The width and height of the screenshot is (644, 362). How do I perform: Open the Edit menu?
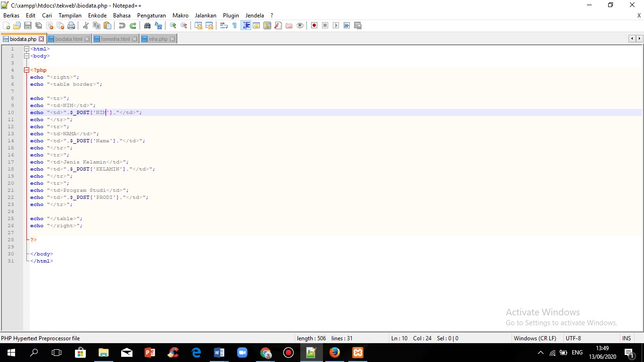[x=31, y=16]
